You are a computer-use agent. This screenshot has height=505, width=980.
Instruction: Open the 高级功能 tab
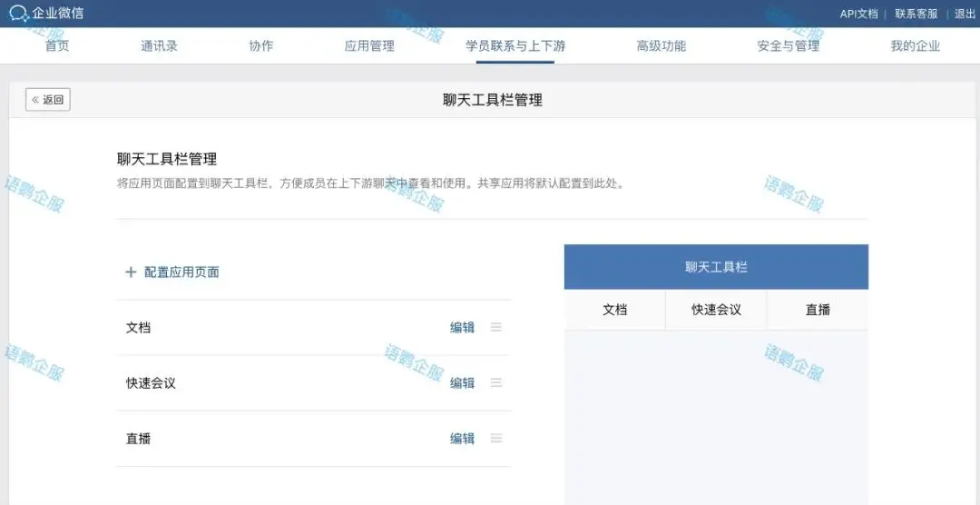click(661, 46)
